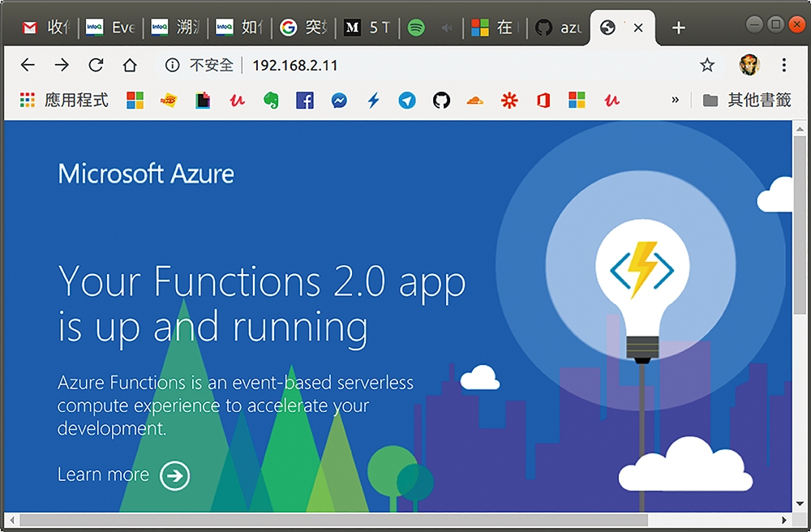Click the Learn more link
Viewport: 811px width, 532px height.
click(104, 474)
